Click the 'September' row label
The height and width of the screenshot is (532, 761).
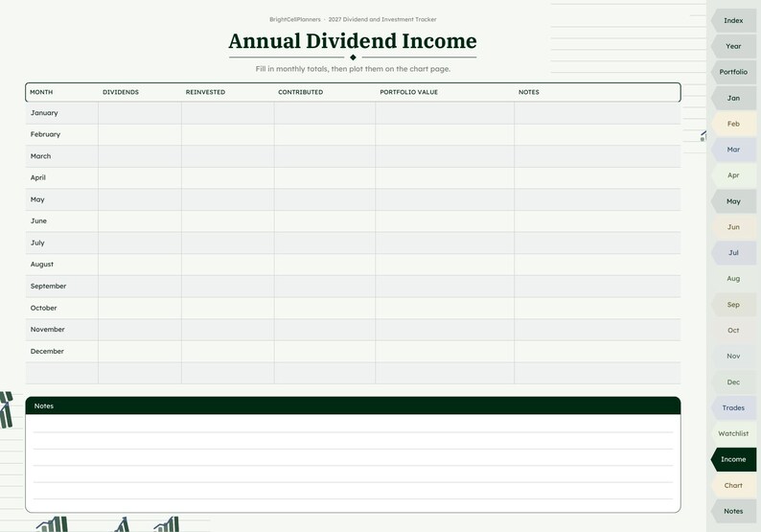[x=48, y=287]
